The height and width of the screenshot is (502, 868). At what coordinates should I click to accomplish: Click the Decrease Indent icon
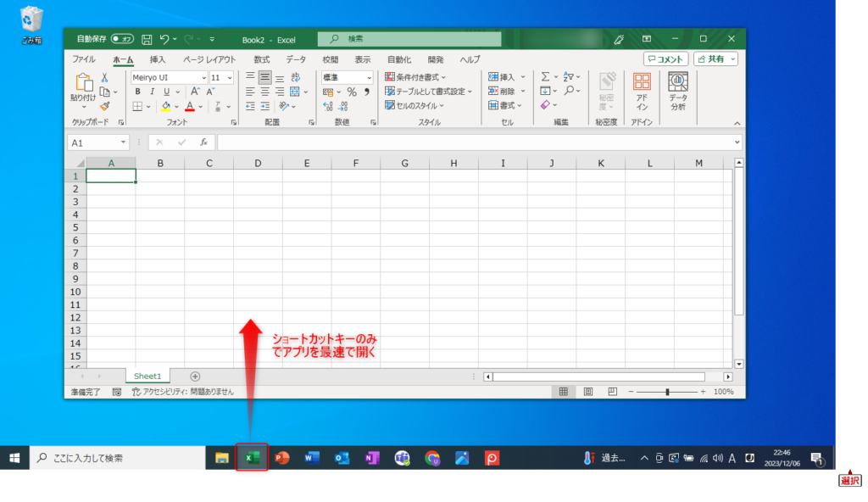[x=250, y=106]
